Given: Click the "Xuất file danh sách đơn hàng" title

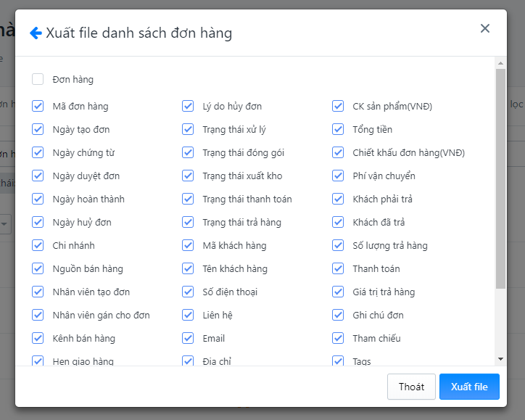Looking at the screenshot, I should pyautogui.click(x=139, y=33).
